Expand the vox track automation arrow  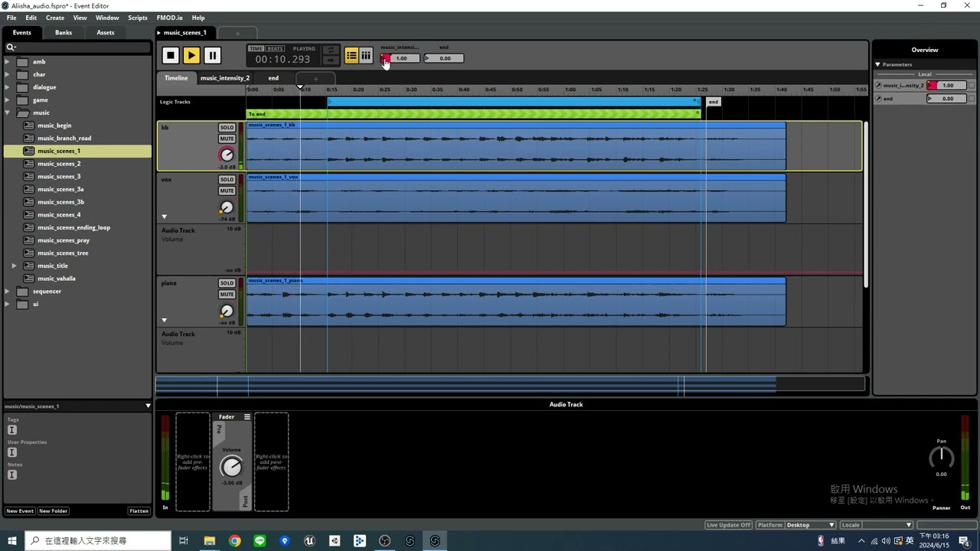tap(164, 217)
